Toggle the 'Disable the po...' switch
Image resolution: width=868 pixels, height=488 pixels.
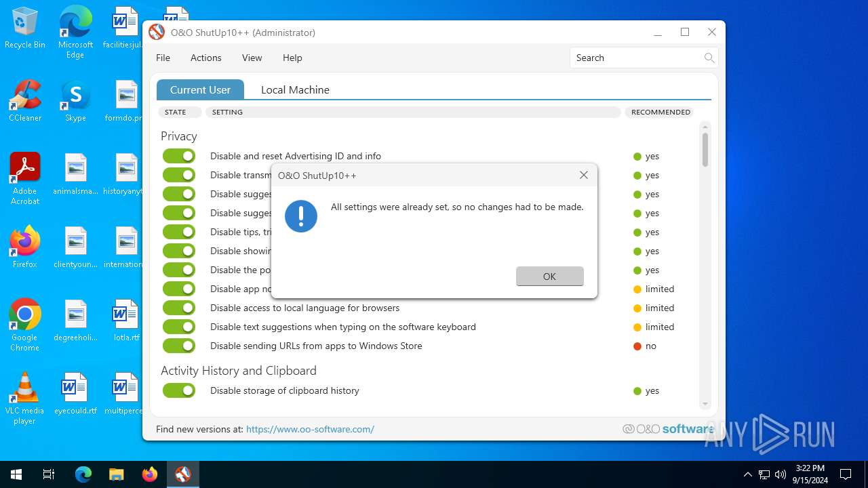(179, 270)
